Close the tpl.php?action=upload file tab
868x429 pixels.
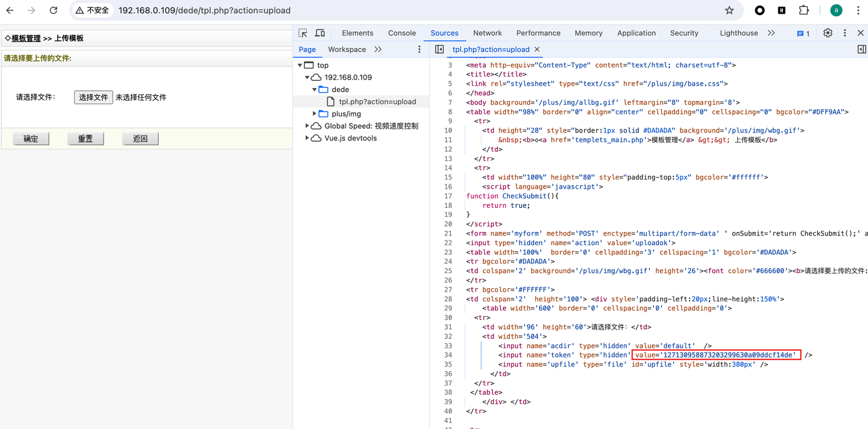tap(537, 49)
